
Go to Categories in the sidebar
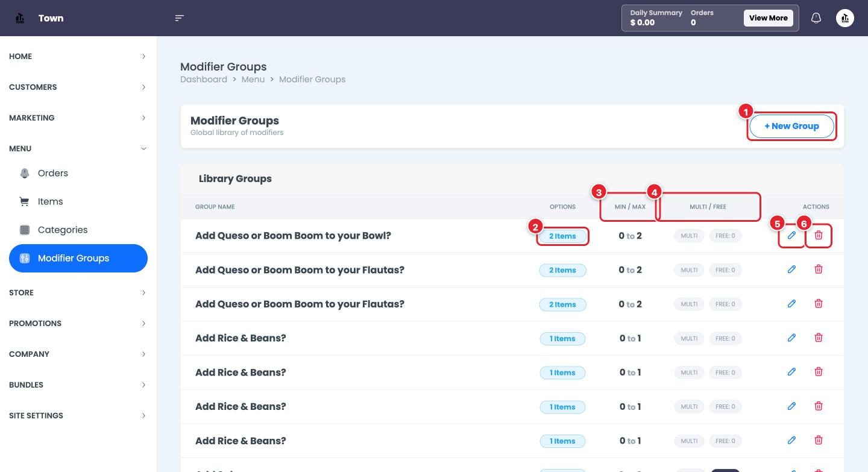[78, 230]
